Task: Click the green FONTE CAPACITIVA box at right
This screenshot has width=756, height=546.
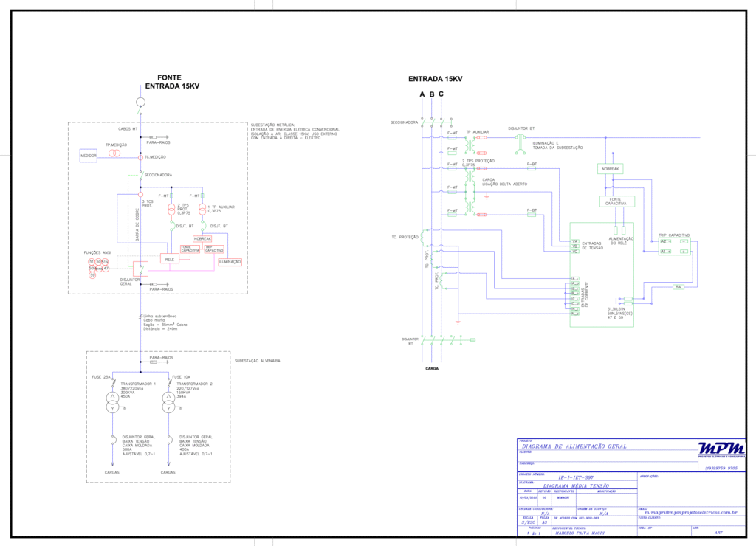Action: [616, 201]
